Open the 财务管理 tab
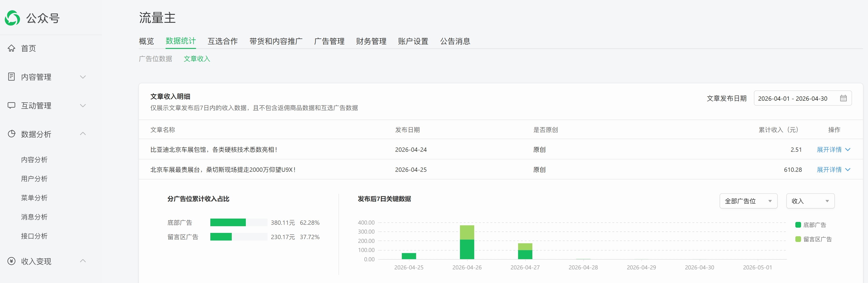Viewport: 868px width, 283px height. tap(371, 41)
